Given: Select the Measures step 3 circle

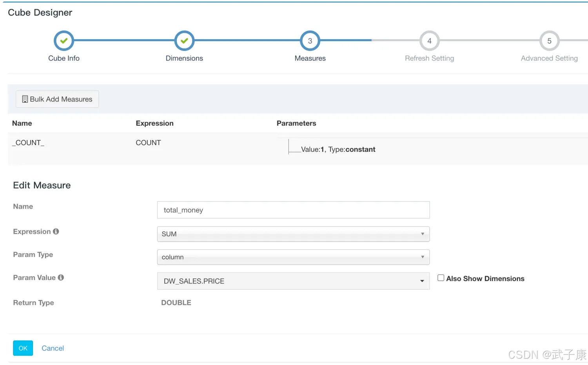Looking at the screenshot, I should tap(310, 41).
